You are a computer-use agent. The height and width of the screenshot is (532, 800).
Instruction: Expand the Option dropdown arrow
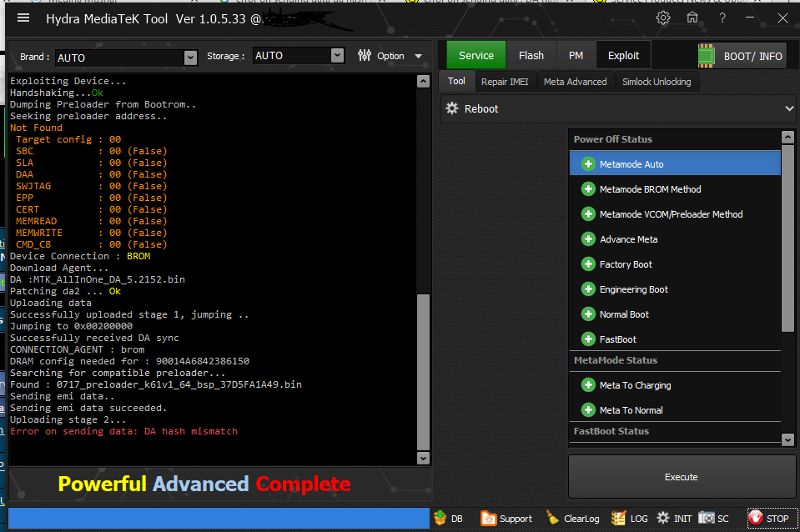pos(419,56)
